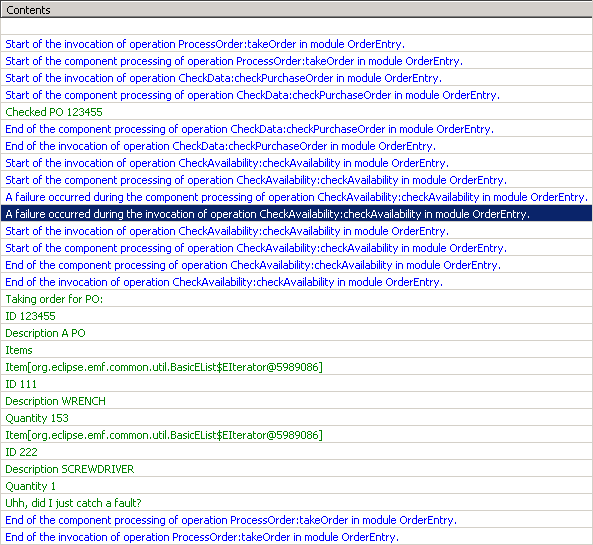This screenshot has width=593, height=545.
Task: Select the 'Description A PO' row
Action: coord(296,333)
